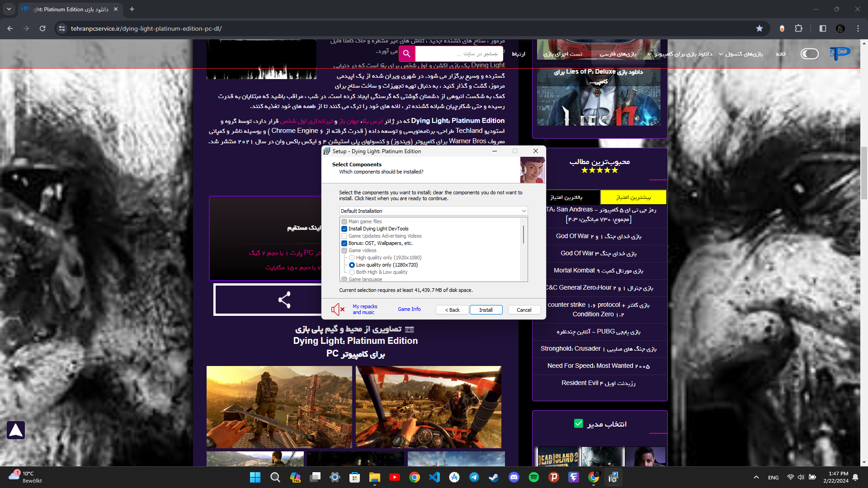868x488 pixels.
Task: Check Game Updates Advertising Videos option
Action: coord(344,236)
